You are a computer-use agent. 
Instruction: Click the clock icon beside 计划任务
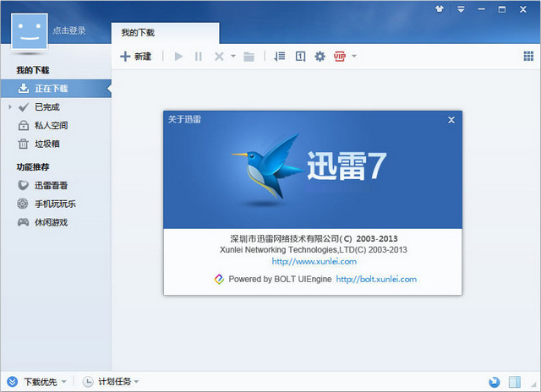[88, 382]
